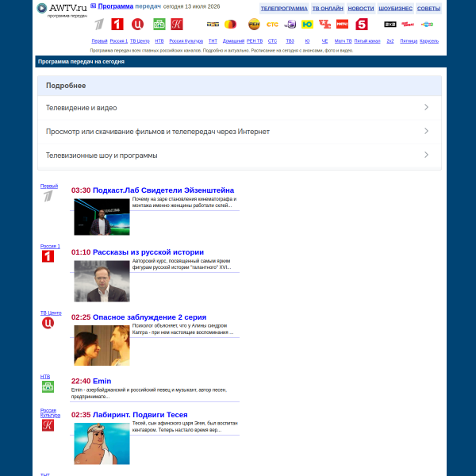Click the Подвиги Тесея cartoon thumbnail
Image resolution: width=476 pixels, height=476 pixels.
coord(102,443)
